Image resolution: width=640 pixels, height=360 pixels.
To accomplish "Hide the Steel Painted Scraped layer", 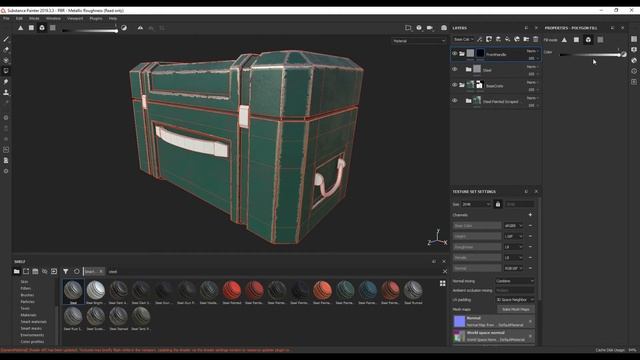I will 455,101.
